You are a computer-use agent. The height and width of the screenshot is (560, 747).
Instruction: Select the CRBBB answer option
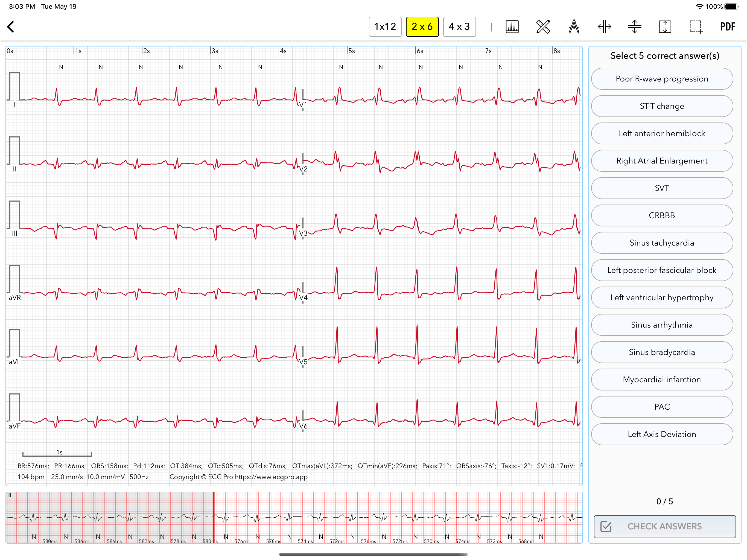[x=662, y=215]
